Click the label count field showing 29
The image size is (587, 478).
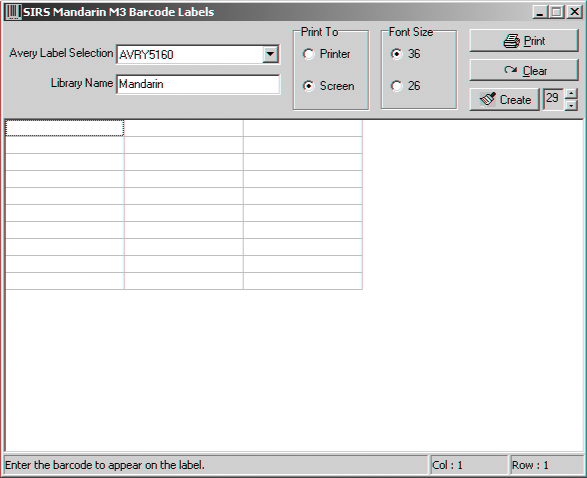point(553,99)
